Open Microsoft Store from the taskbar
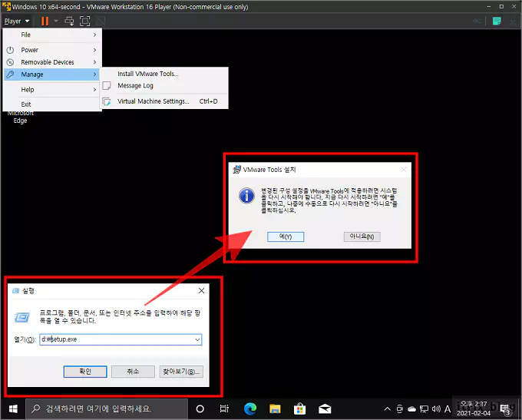The width and height of the screenshot is (522, 420). pyautogui.click(x=299, y=409)
